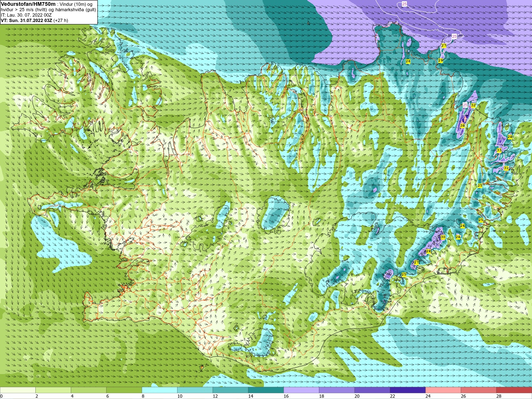Click the 16–18 m/s lavender legend swatch

pos(301,390)
